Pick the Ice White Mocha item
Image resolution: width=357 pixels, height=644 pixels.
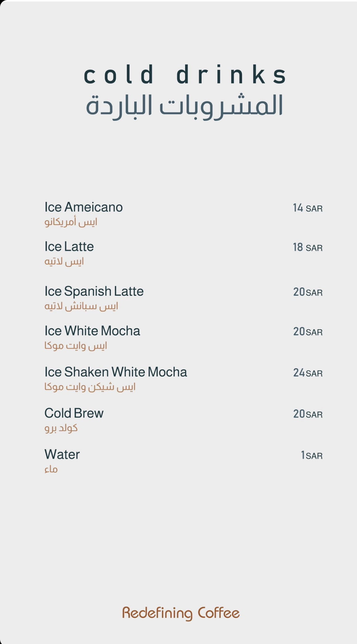92,331
